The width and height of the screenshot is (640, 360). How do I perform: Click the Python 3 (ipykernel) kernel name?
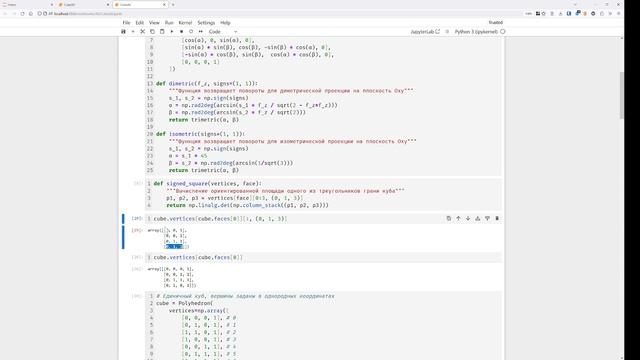click(x=476, y=31)
